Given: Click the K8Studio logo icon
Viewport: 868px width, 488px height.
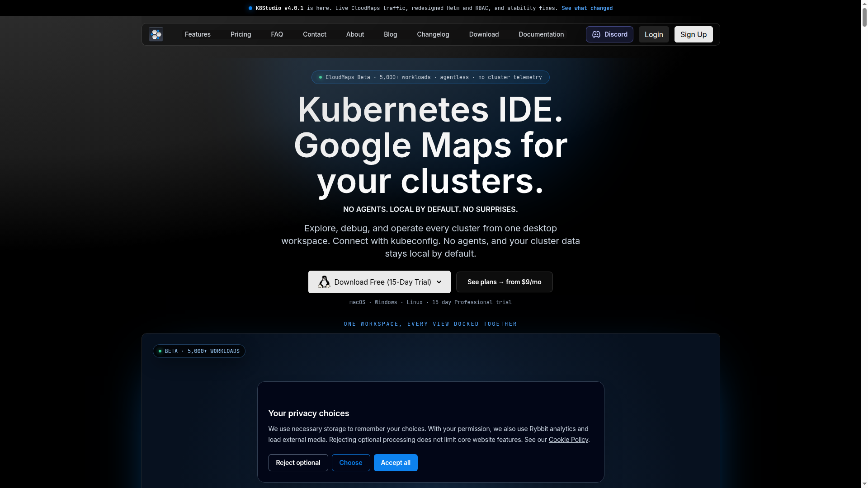Looking at the screenshot, I should pos(156,34).
